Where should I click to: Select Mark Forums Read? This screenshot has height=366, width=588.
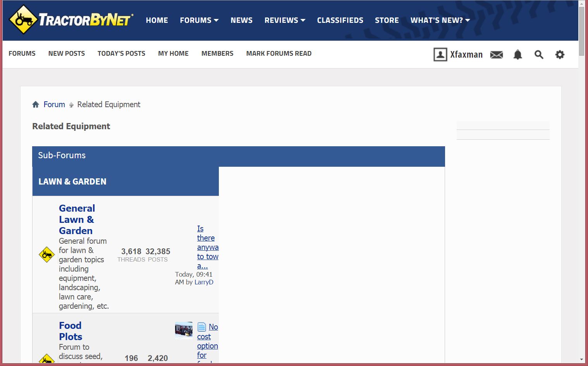(279, 53)
